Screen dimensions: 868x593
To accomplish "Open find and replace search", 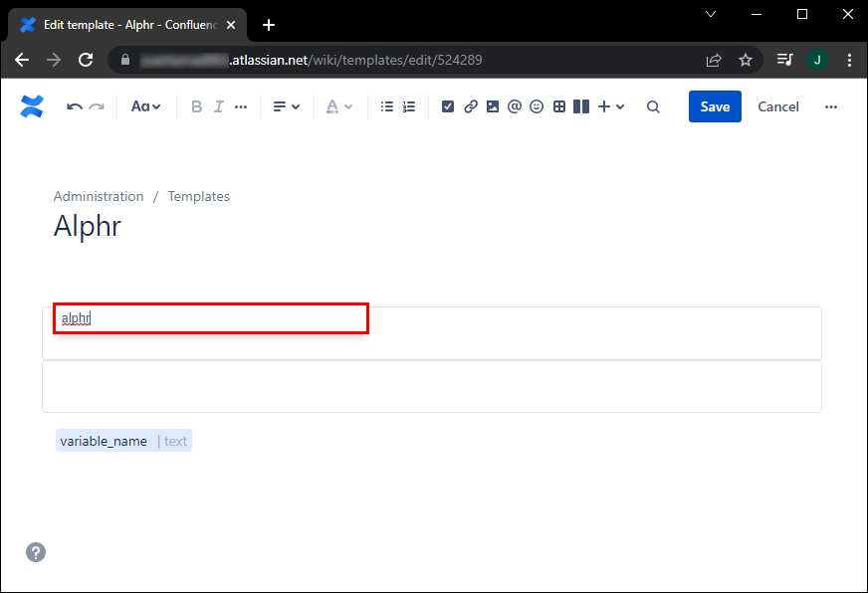I will click(653, 106).
